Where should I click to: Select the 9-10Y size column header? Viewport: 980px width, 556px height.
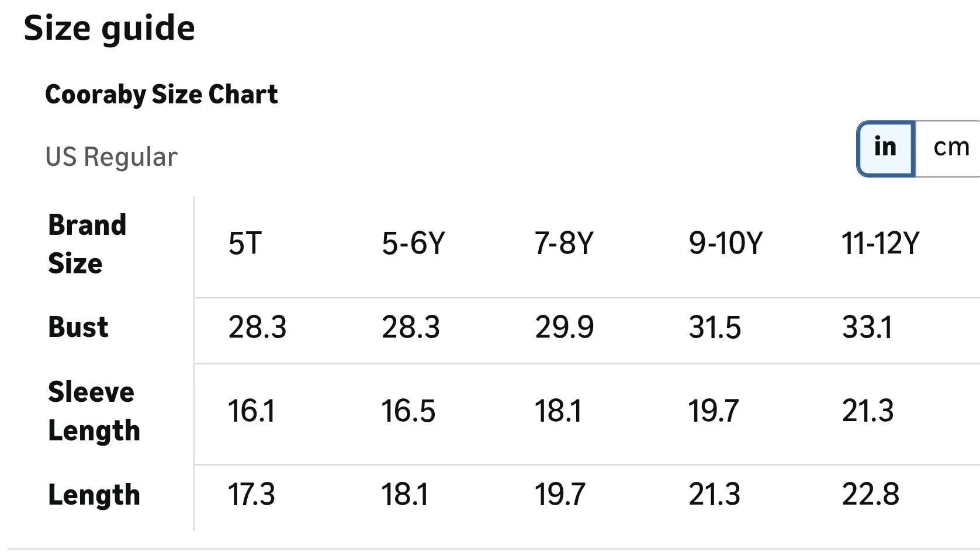725,244
